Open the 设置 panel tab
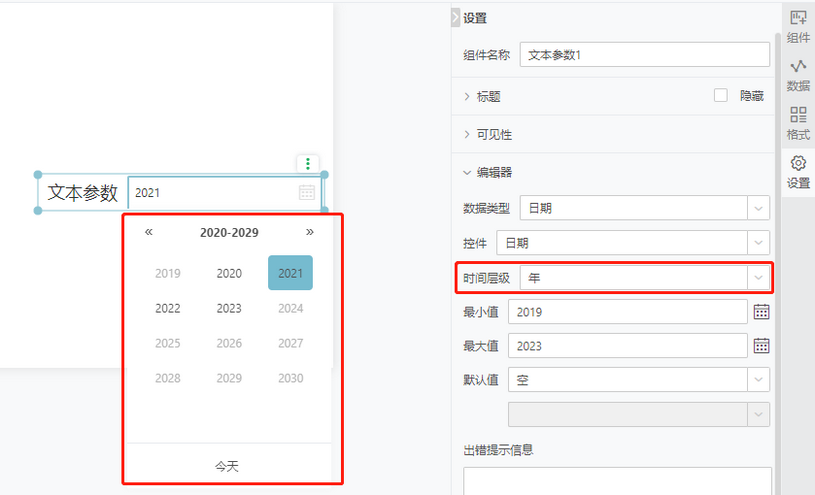This screenshot has height=495, width=815. [x=798, y=172]
